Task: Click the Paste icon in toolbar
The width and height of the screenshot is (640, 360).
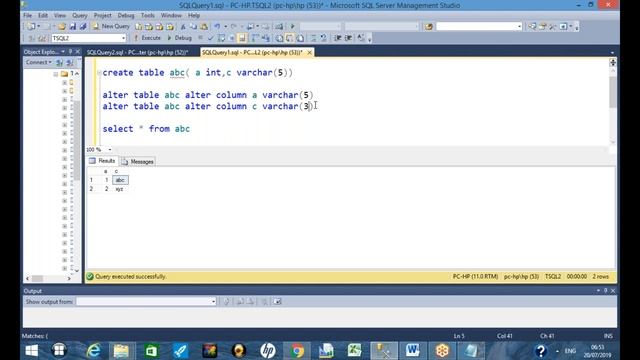Action: (204, 27)
